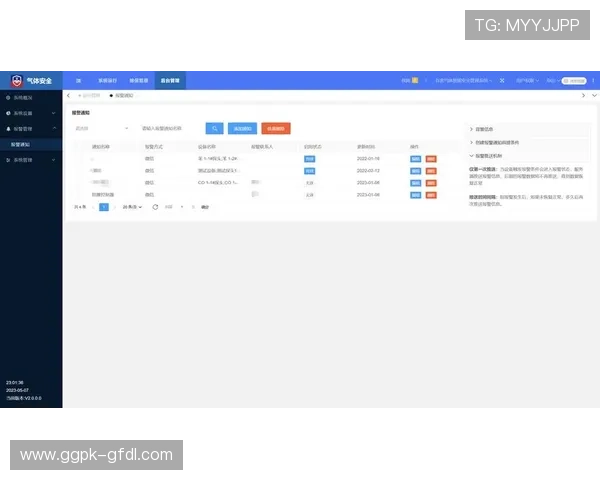
Task: Click the right arrow on tab bar
Action: pos(583,95)
